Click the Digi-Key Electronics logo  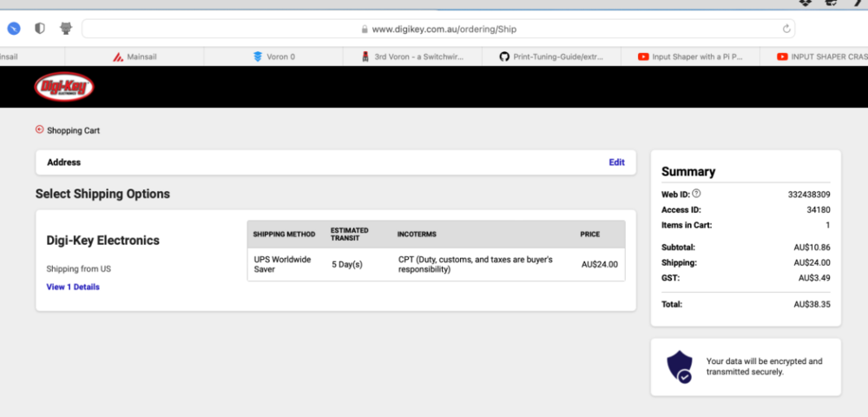point(64,87)
